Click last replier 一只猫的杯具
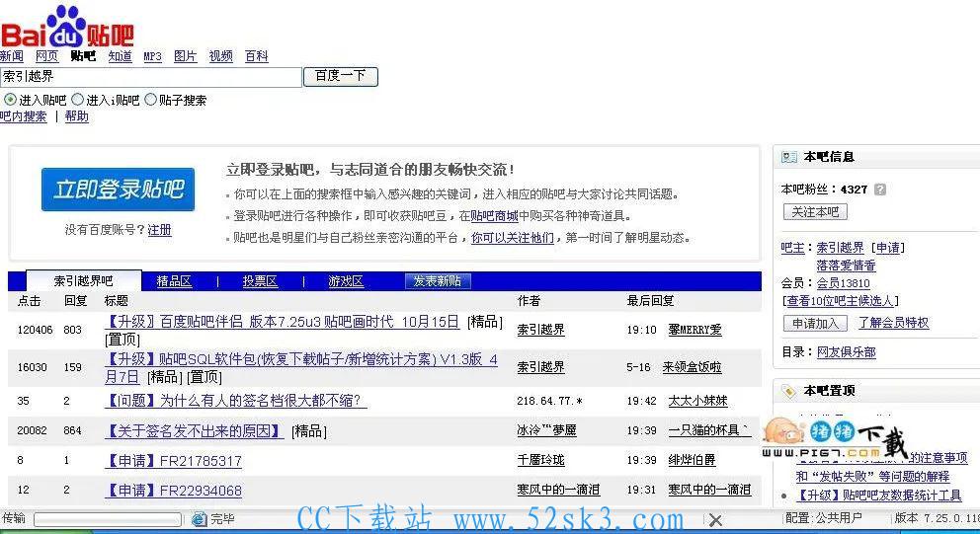 pos(709,430)
